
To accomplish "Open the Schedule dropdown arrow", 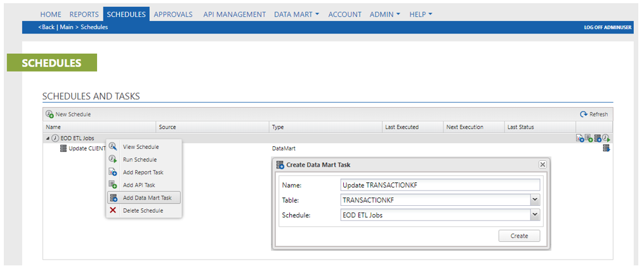I will pyautogui.click(x=534, y=215).
